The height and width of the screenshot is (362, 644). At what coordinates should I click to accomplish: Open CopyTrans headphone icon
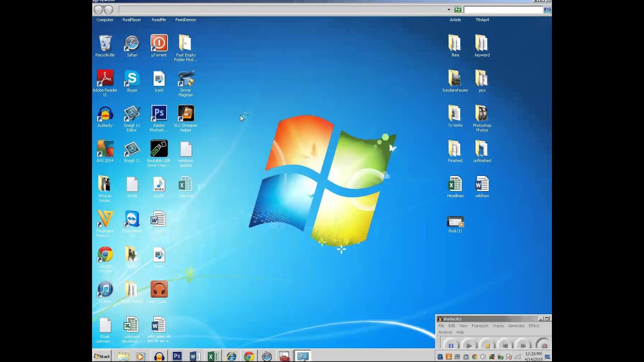point(159,293)
